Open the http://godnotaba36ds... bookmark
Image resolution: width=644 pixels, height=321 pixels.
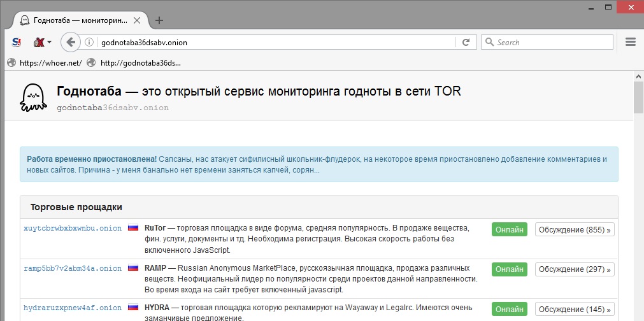(x=134, y=63)
